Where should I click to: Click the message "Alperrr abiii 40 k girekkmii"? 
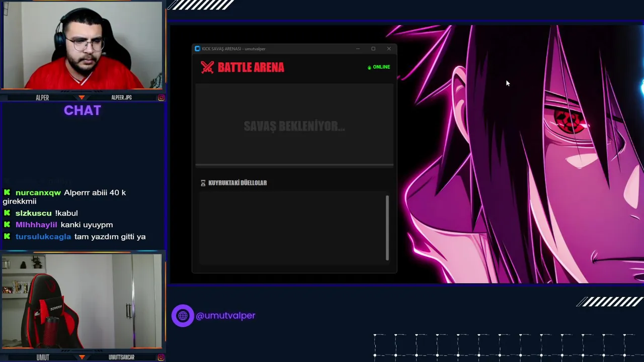point(64,197)
